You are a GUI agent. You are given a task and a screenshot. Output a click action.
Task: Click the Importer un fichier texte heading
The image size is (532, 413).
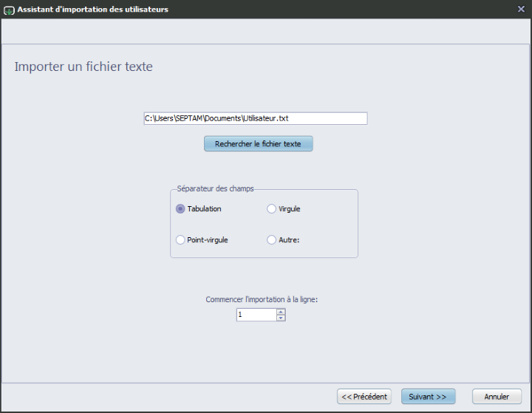point(83,66)
